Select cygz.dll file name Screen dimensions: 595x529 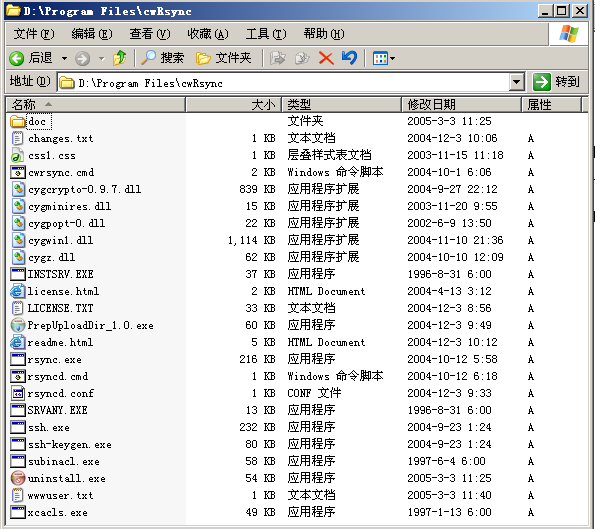pos(51,257)
